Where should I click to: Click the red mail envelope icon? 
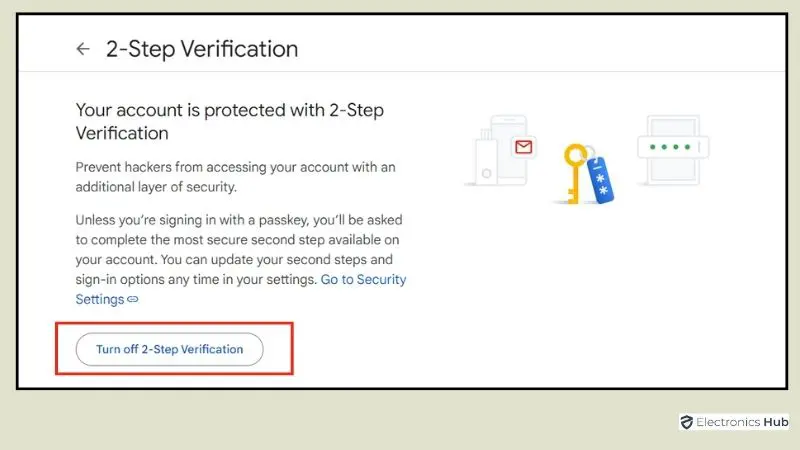(x=523, y=148)
